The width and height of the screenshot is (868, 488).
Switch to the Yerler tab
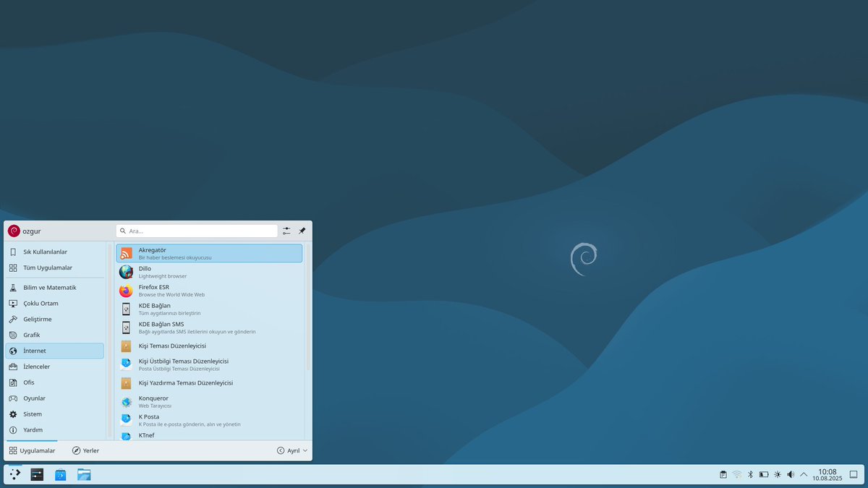85,450
